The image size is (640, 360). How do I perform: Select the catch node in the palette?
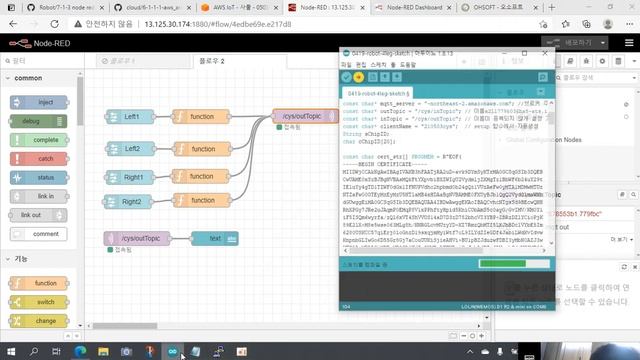pyautogui.click(x=39, y=159)
